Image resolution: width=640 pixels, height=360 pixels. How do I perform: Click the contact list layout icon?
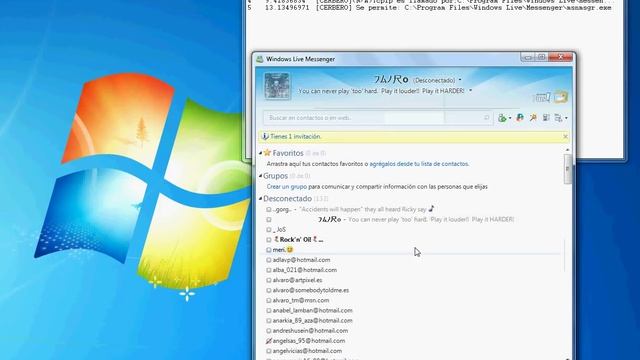(x=546, y=118)
